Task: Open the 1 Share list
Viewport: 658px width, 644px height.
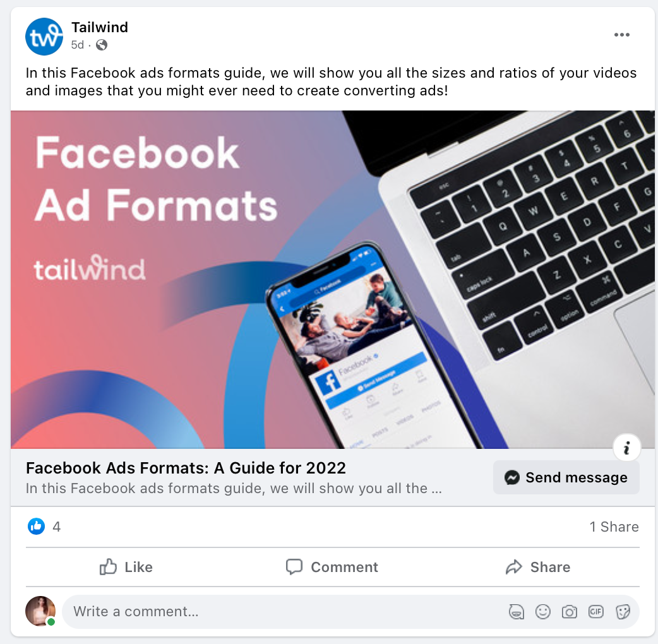Action: click(614, 527)
